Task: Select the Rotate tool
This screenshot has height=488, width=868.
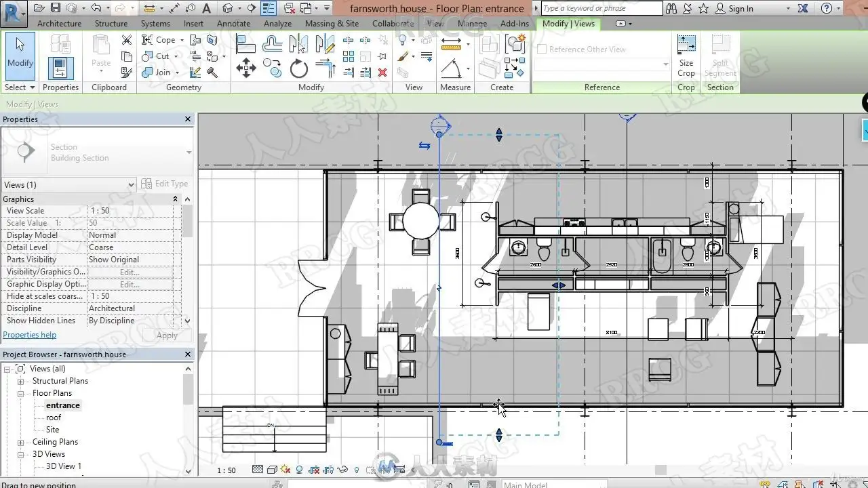Action: (299, 68)
